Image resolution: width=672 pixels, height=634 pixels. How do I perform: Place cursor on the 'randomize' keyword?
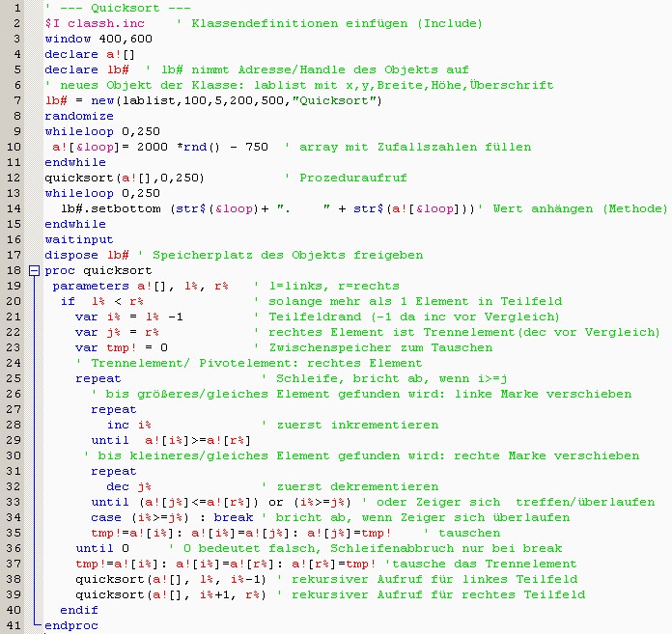tap(79, 116)
